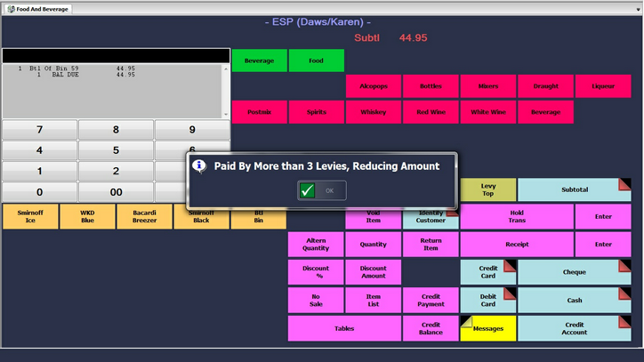
Task: Open the Food category
Action: (316, 60)
